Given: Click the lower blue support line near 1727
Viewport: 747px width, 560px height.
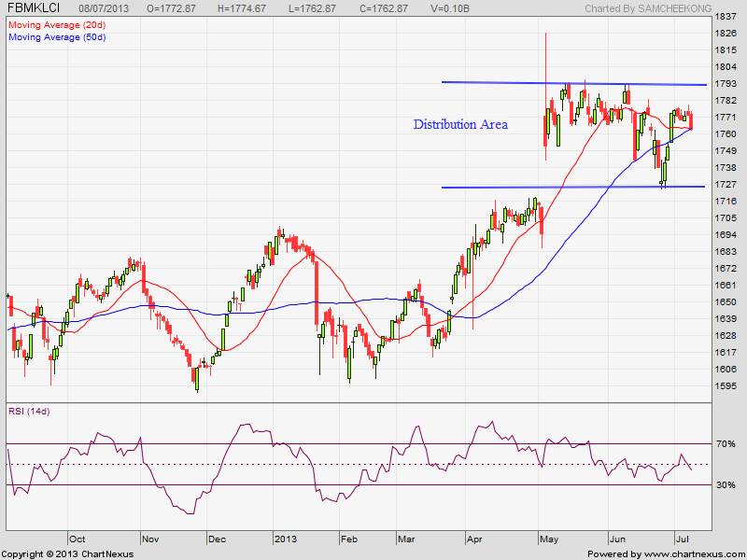Looking at the screenshot, I should tap(573, 187).
